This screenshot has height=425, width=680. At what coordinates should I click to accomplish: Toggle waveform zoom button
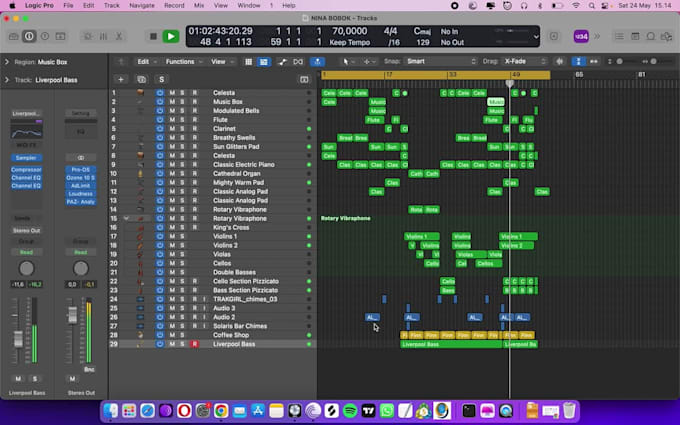(x=559, y=62)
